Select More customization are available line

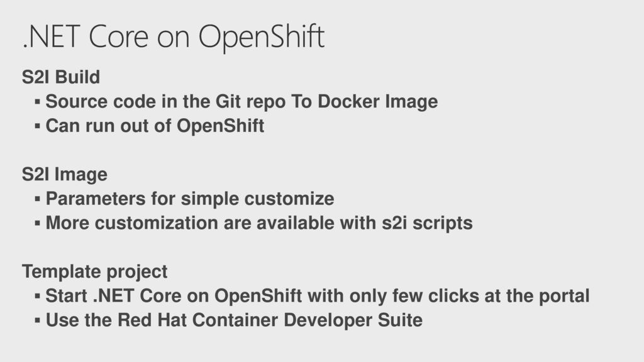pos(259,223)
